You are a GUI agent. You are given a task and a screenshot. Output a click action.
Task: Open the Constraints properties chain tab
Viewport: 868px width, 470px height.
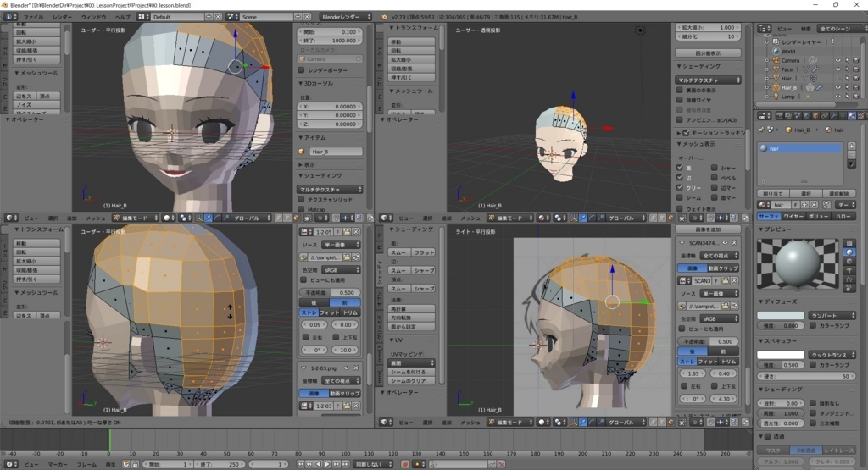(825, 116)
